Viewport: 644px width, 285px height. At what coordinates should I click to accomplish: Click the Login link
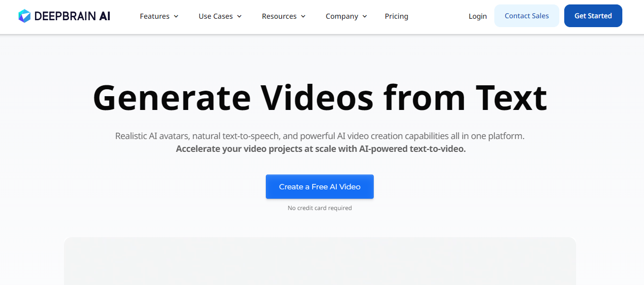[x=478, y=16]
